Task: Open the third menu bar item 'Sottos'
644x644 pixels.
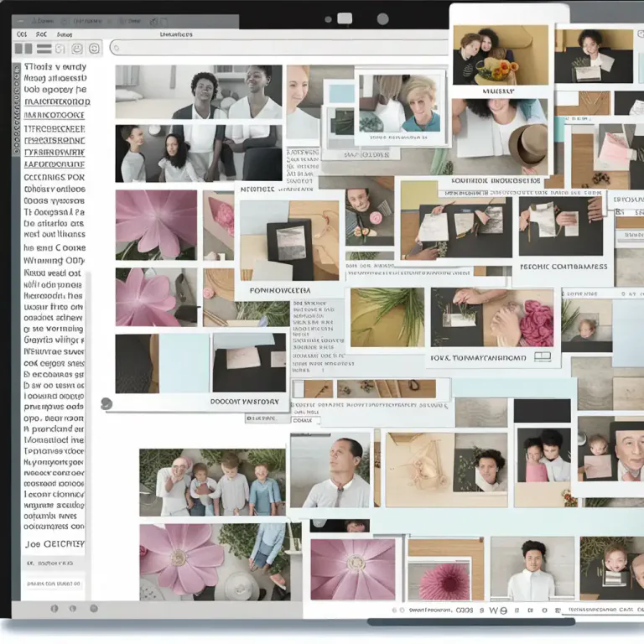Action: coord(65,35)
